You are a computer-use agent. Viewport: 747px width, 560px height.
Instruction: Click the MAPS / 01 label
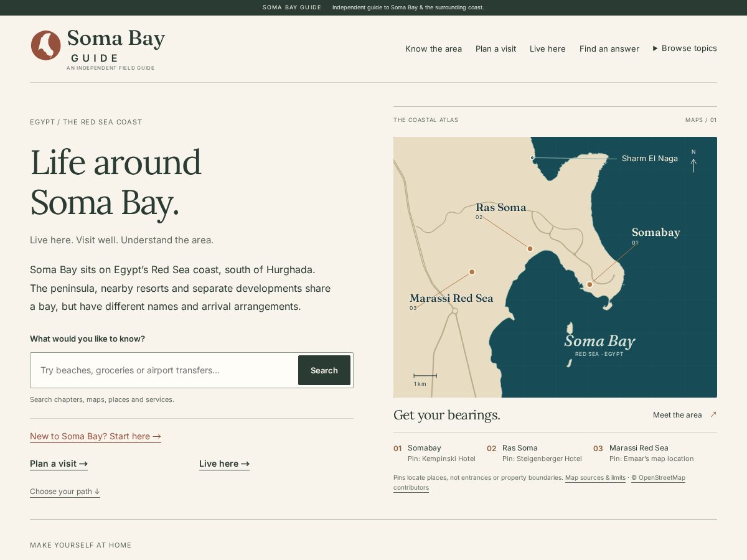click(x=701, y=120)
